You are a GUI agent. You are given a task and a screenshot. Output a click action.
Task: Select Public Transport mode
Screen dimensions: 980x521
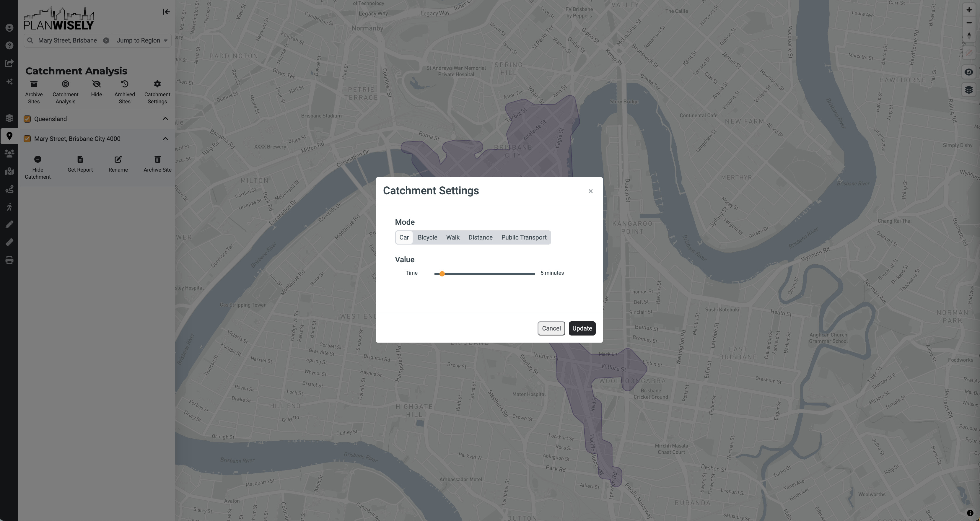coord(524,237)
